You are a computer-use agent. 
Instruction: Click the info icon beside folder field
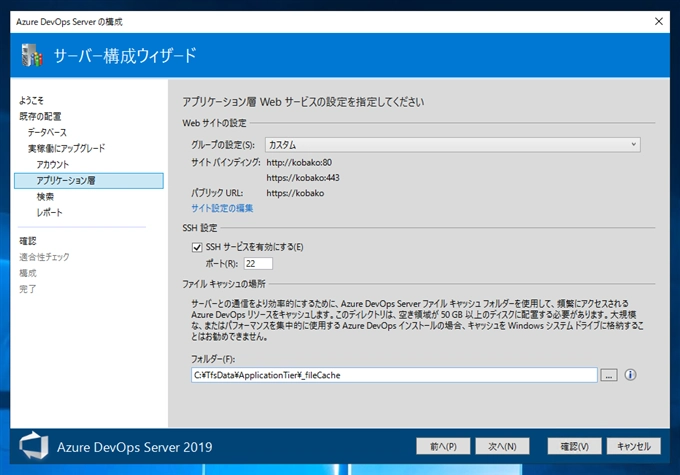tap(630, 375)
